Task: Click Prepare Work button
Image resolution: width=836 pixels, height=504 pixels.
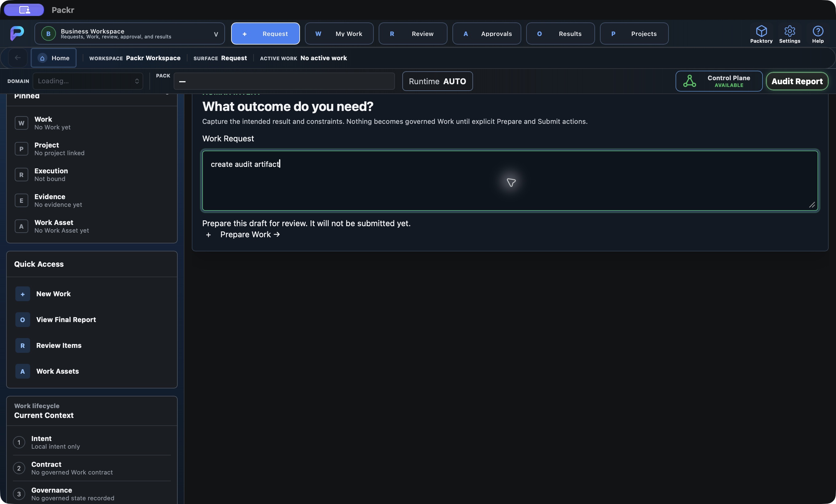Action: point(243,234)
